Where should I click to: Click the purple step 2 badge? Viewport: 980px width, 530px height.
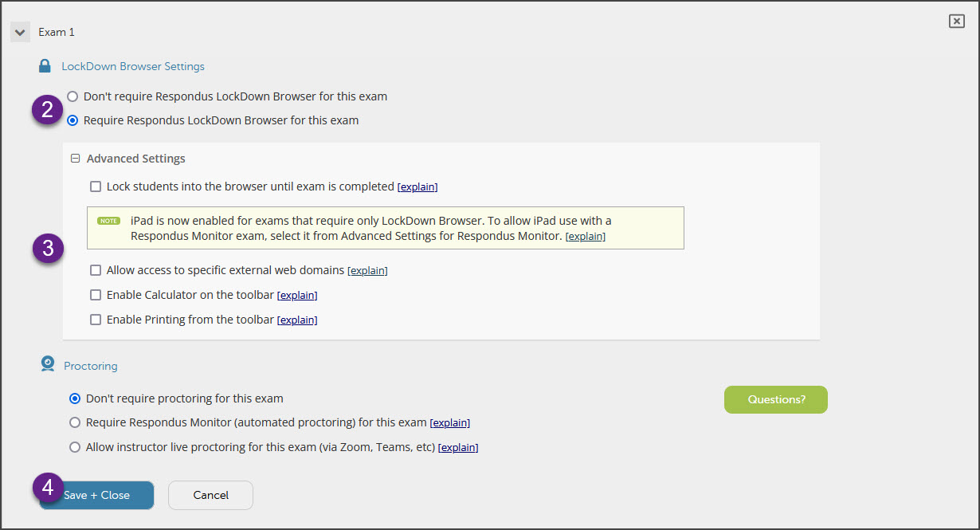tap(47, 109)
